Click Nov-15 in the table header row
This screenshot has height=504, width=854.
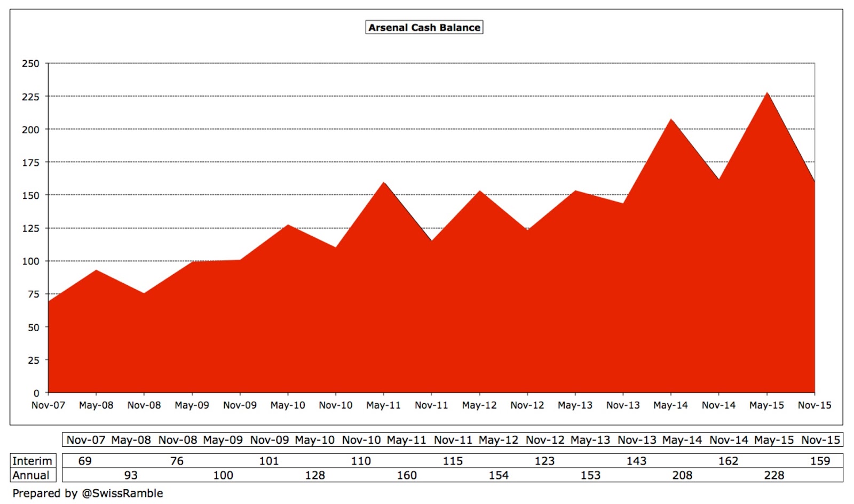(x=821, y=440)
